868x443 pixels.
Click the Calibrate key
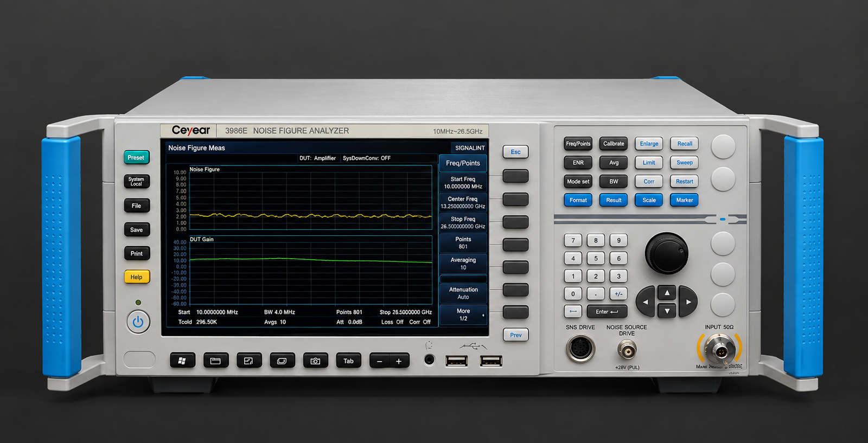(x=614, y=144)
